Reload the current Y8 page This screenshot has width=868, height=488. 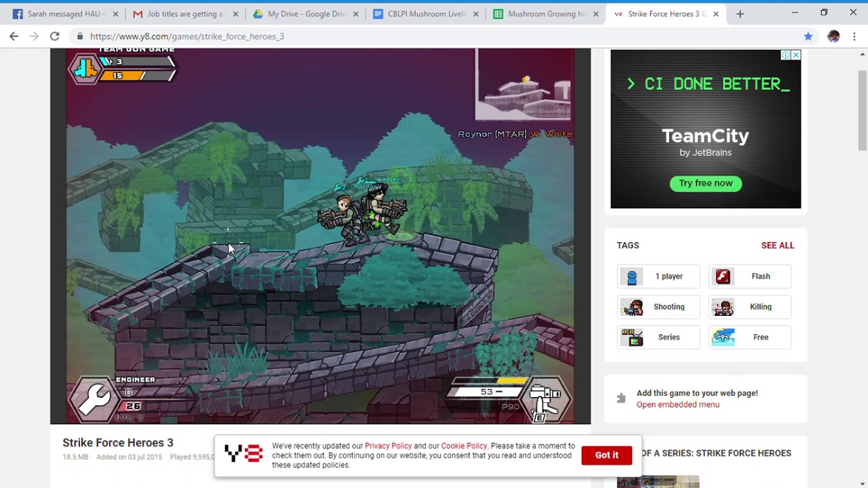55,37
